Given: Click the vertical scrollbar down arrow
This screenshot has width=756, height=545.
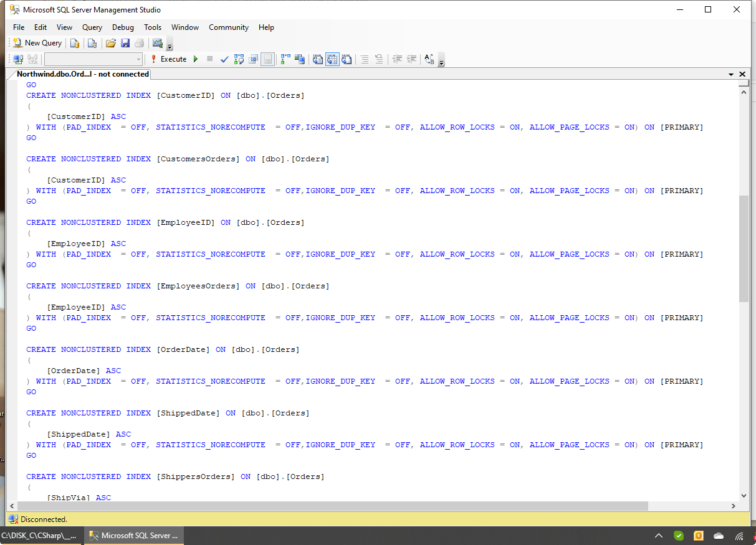Looking at the screenshot, I should 744,496.
